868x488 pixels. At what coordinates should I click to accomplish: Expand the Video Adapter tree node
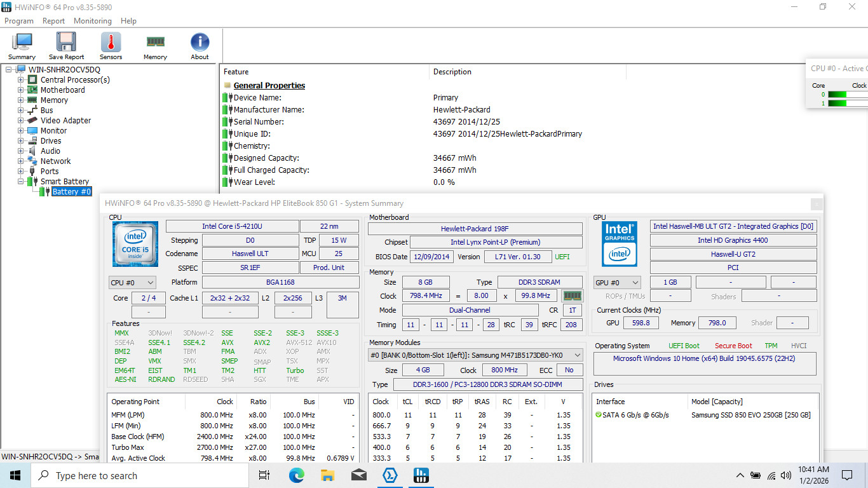(21, 121)
